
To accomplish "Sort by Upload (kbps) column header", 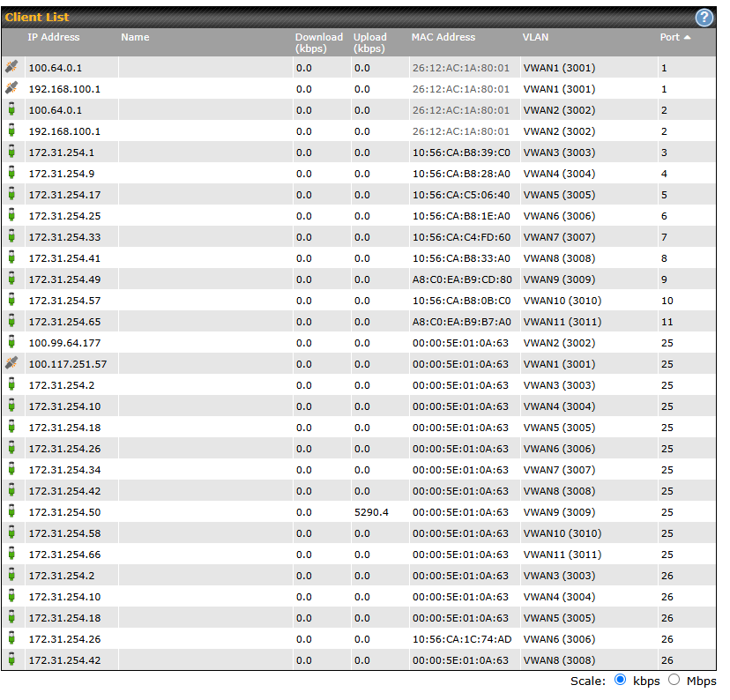I will (369, 43).
